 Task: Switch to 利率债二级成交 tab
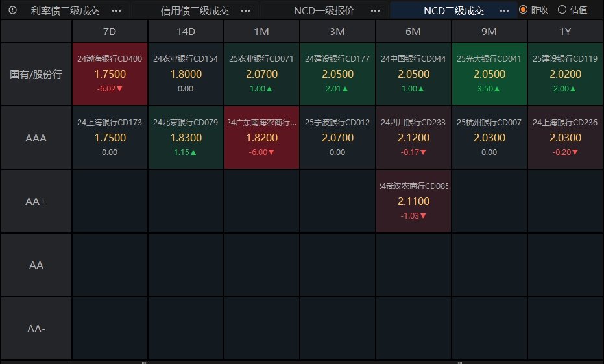pos(65,10)
